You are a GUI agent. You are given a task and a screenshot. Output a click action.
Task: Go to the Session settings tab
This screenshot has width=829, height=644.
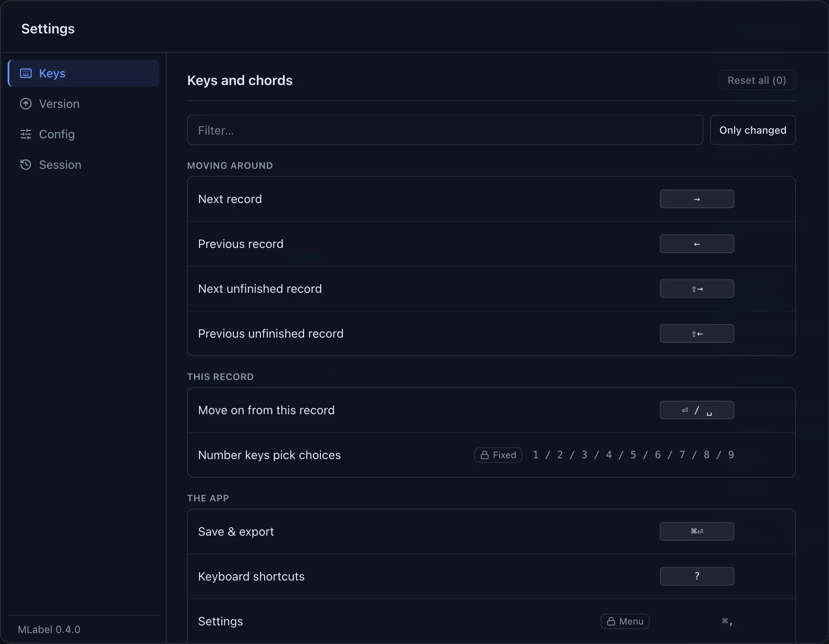84,165
